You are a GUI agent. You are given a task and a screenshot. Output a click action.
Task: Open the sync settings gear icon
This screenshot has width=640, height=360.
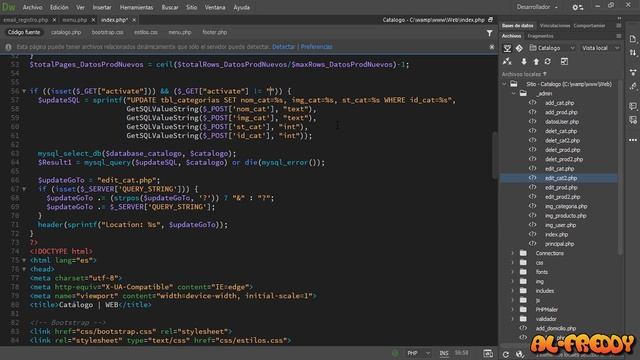(577, 7)
